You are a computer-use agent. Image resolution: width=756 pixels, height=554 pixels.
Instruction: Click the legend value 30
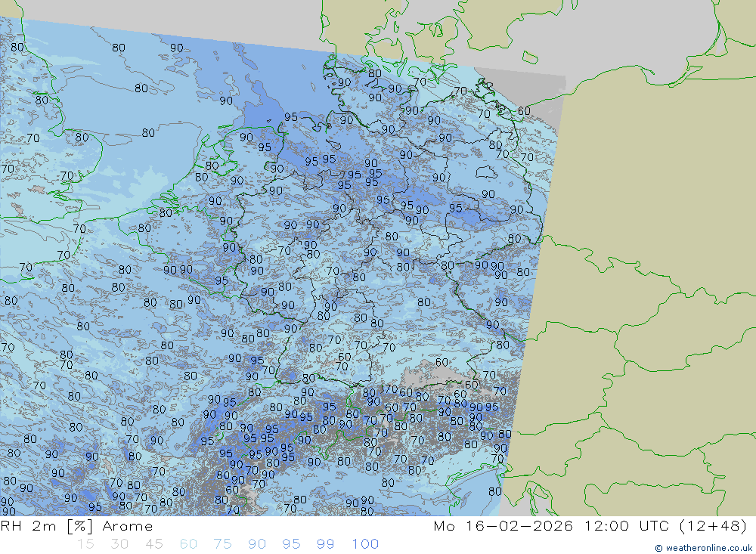(119, 544)
